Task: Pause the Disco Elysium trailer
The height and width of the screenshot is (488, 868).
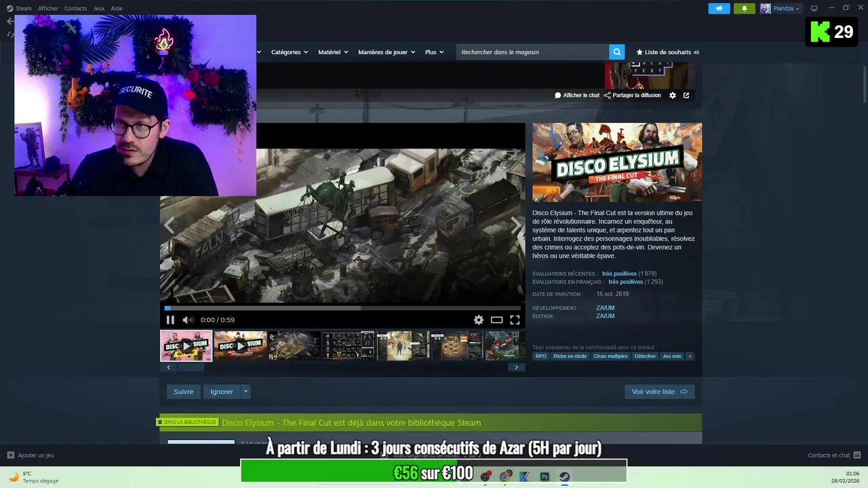Action: click(x=170, y=320)
